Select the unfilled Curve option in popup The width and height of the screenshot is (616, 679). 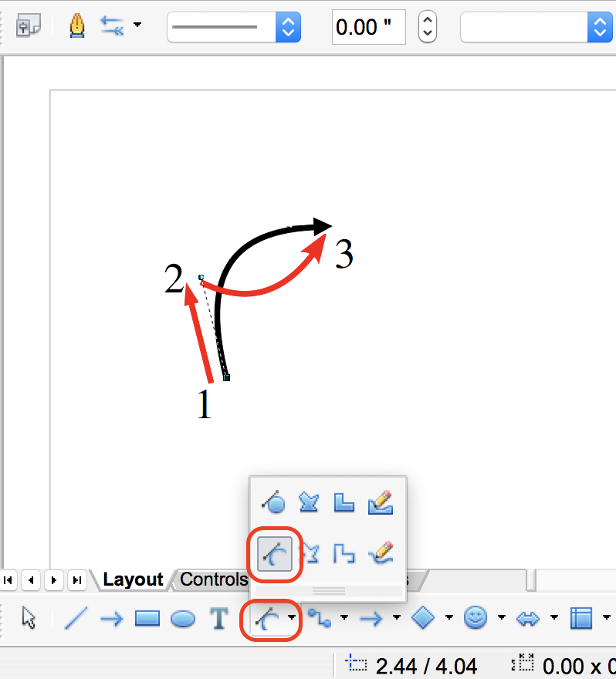tap(275, 554)
